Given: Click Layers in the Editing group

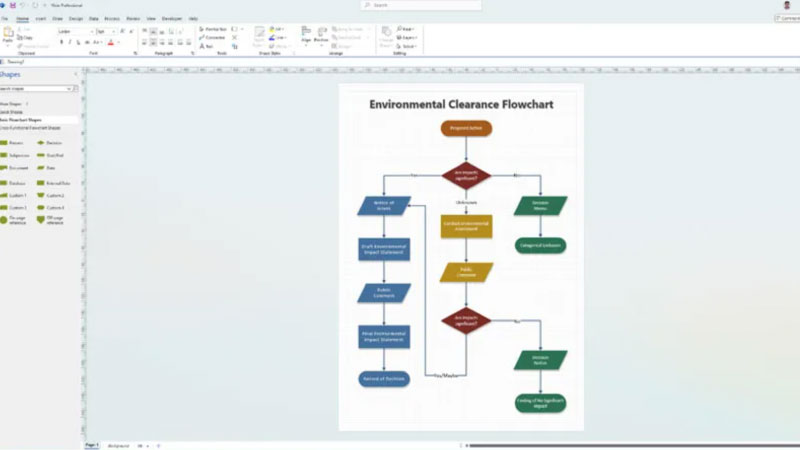Looking at the screenshot, I should pos(407,38).
